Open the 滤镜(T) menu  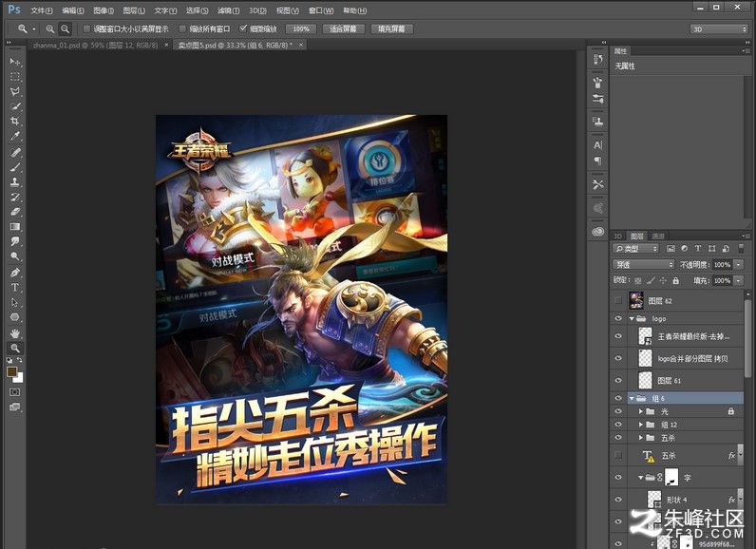[x=228, y=10]
